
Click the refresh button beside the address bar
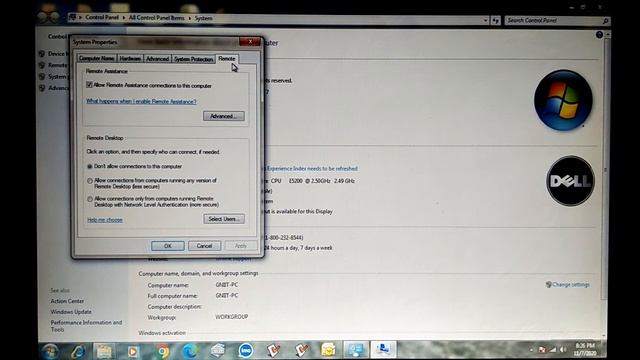point(496,20)
